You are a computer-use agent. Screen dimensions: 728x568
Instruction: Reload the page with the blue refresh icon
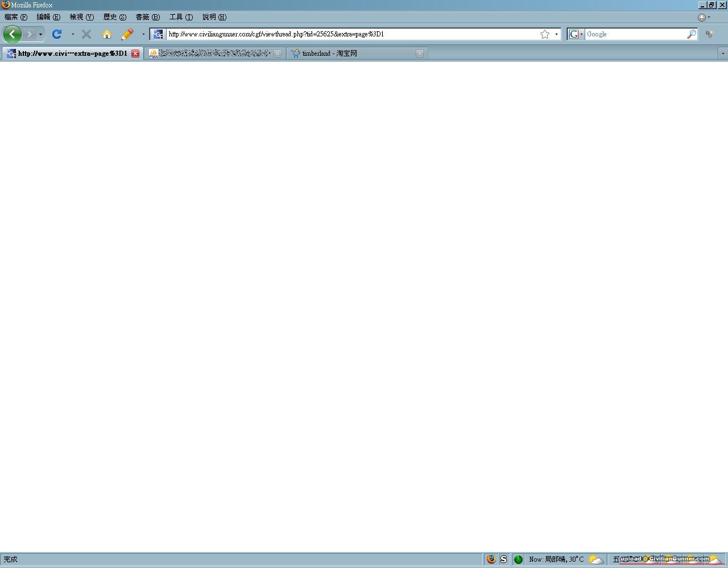[57, 34]
